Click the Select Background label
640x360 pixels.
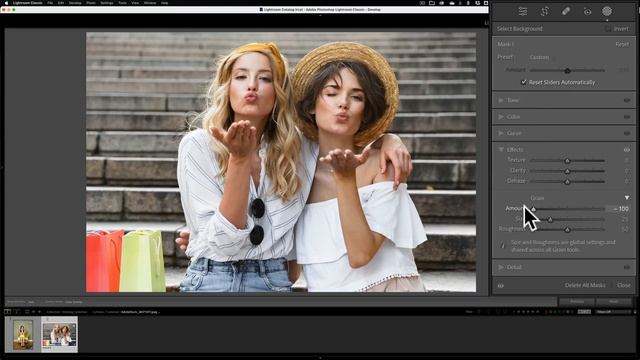point(520,29)
